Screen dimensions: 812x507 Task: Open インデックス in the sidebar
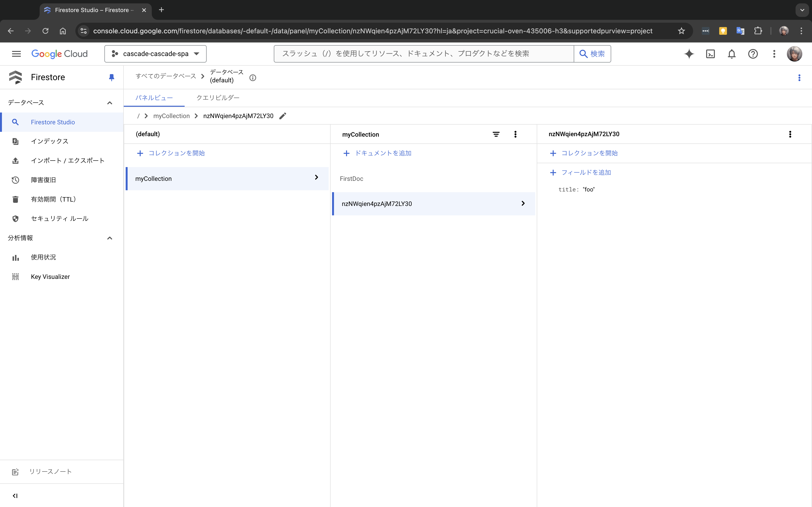(x=50, y=141)
